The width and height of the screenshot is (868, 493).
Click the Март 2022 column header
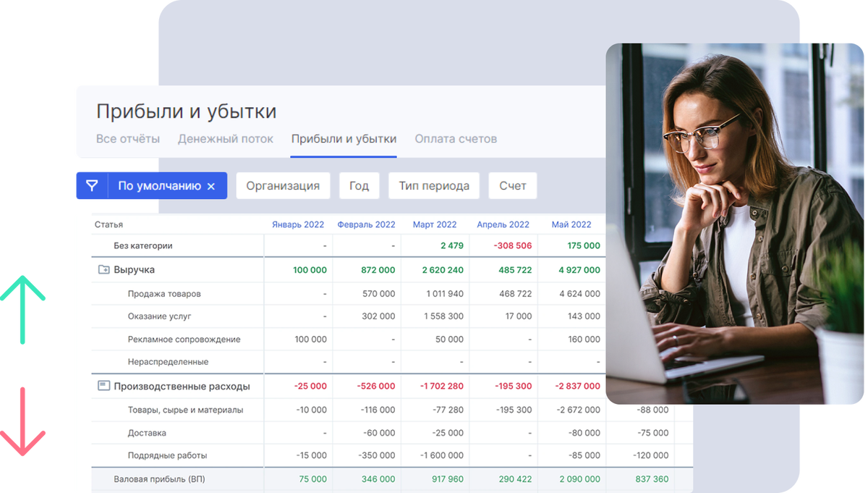[435, 224]
